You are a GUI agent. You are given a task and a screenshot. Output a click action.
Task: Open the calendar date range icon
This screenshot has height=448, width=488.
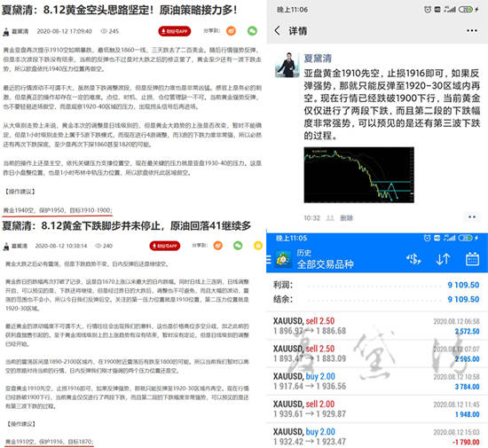[x=472, y=259]
